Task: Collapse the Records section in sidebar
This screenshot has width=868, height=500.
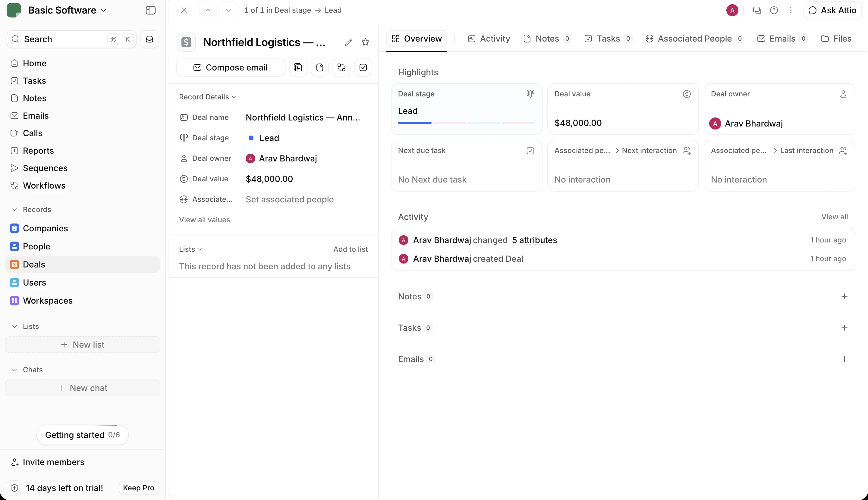Action: coord(31,209)
